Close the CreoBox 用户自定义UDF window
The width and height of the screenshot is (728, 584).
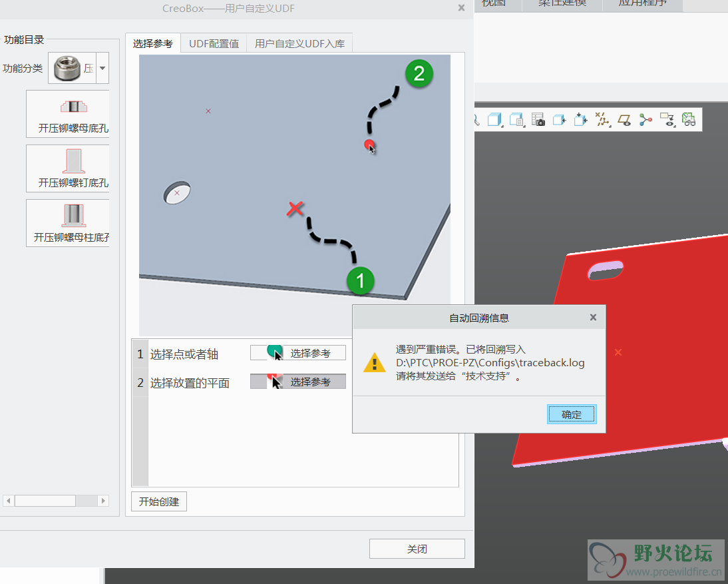tap(462, 8)
